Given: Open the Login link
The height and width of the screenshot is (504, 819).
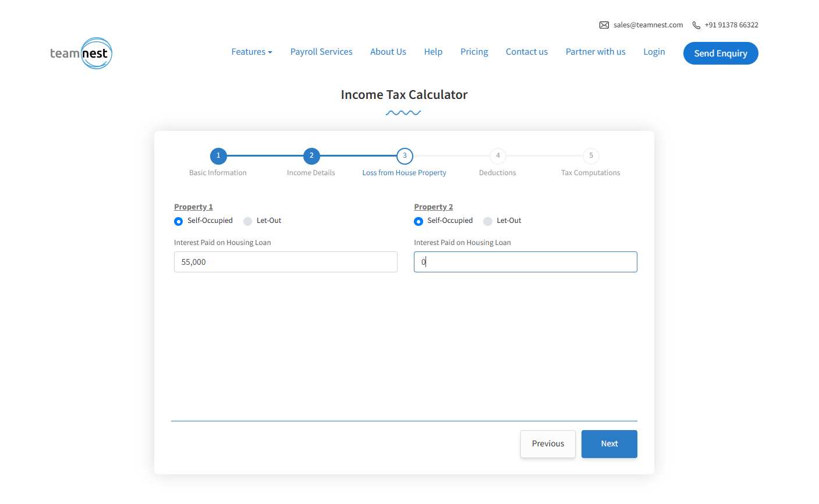Looking at the screenshot, I should (x=654, y=52).
